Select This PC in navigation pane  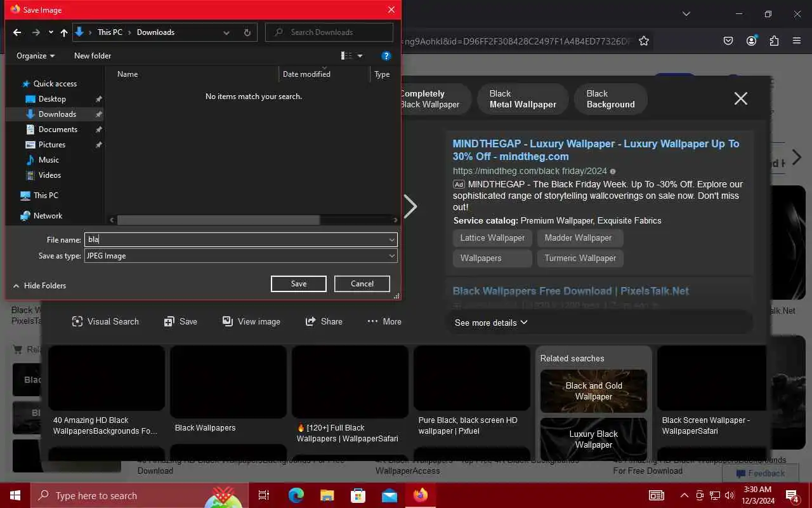45,196
